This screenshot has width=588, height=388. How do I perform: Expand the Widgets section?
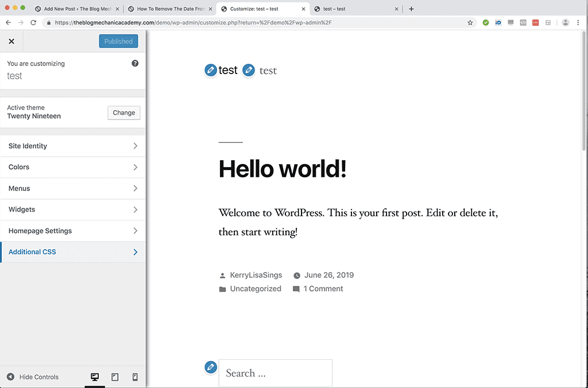73,209
